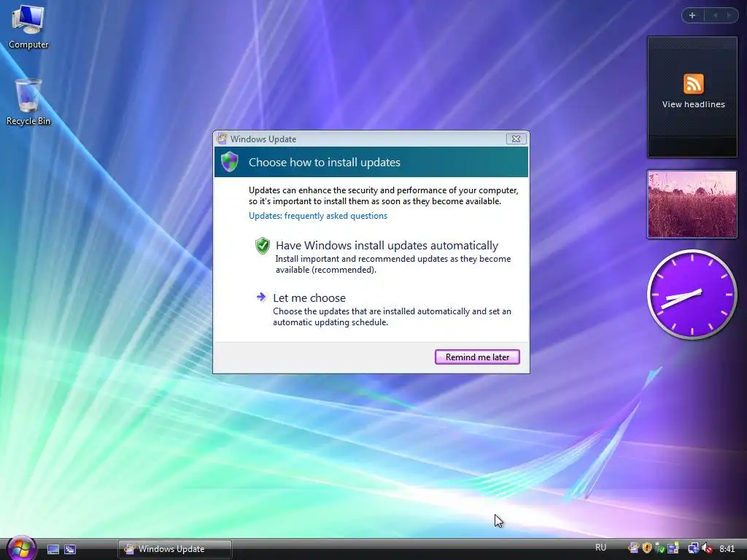This screenshot has height=560, width=747.
Task: Click the network connection tray icon
Action: point(694,548)
